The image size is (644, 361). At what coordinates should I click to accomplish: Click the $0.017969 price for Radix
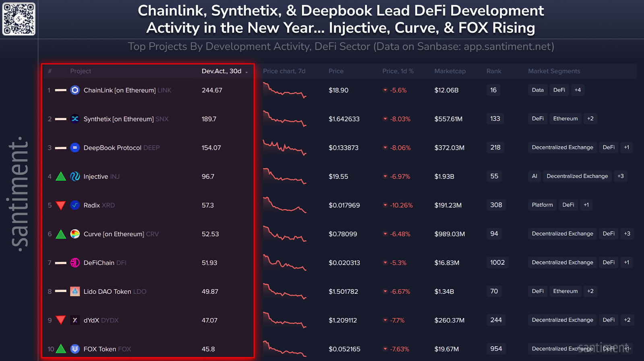pos(344,205)
